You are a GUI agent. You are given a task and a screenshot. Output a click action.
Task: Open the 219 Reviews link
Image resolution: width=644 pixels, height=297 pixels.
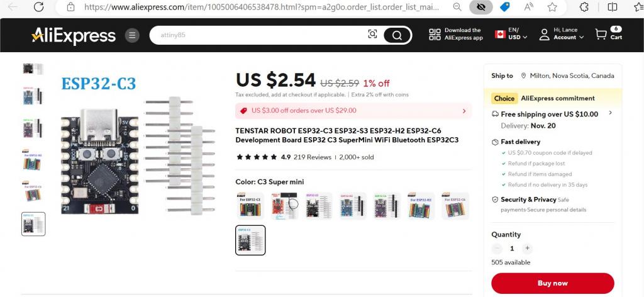(313, 157)
